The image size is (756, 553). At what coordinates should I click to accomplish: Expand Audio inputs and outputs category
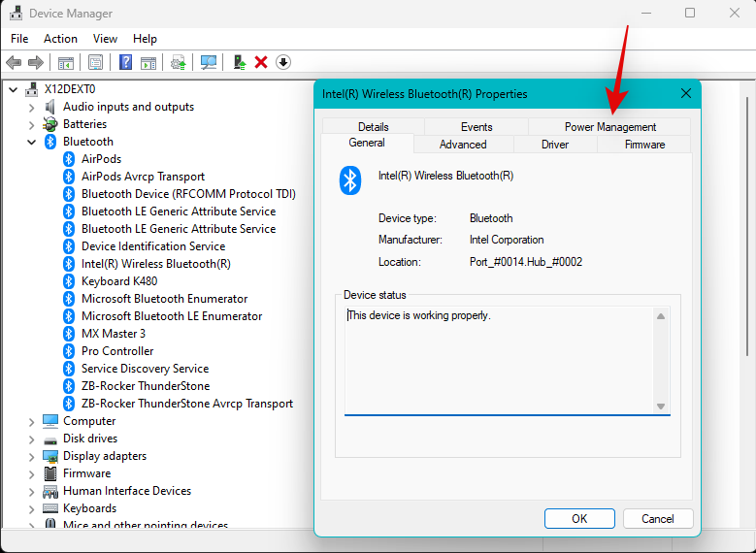click(x=32, y=107)
